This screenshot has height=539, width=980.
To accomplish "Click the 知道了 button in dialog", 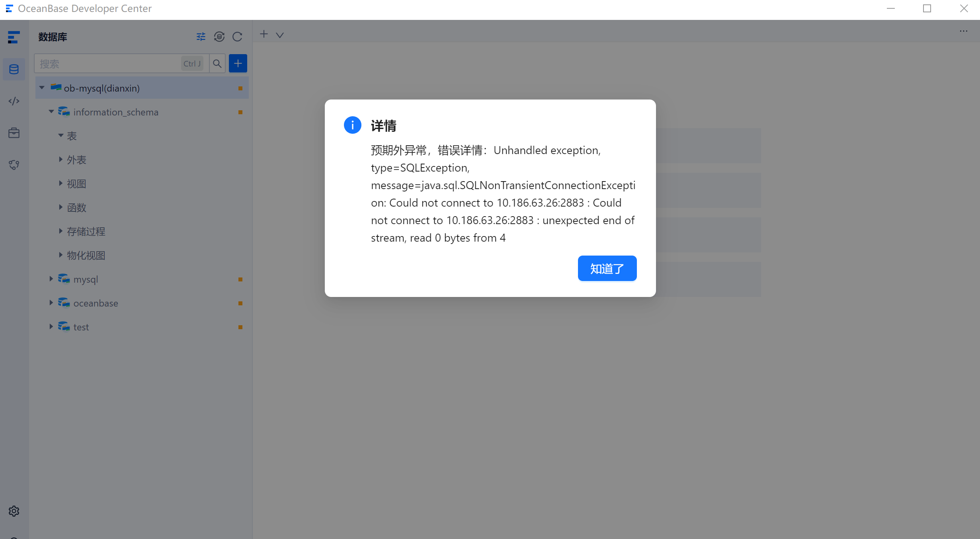I will click(x=607, y=269).
